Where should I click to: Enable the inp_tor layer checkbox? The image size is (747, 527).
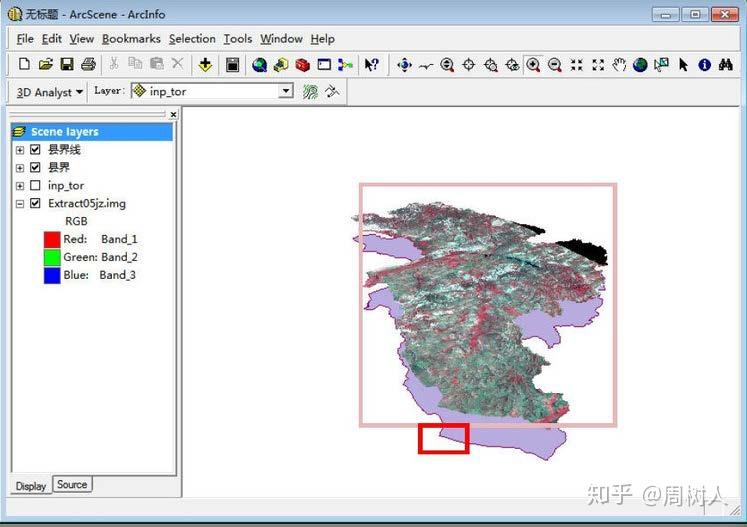[x=35, y=186]
